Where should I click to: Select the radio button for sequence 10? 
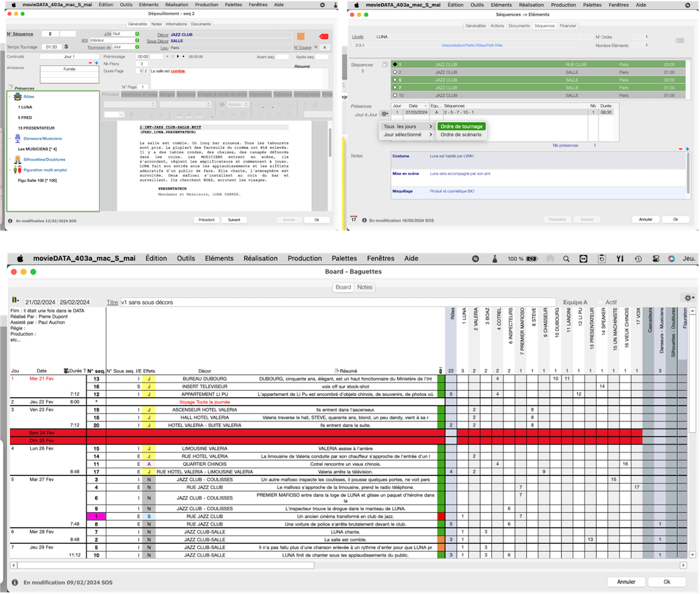(x=395, y=95)
